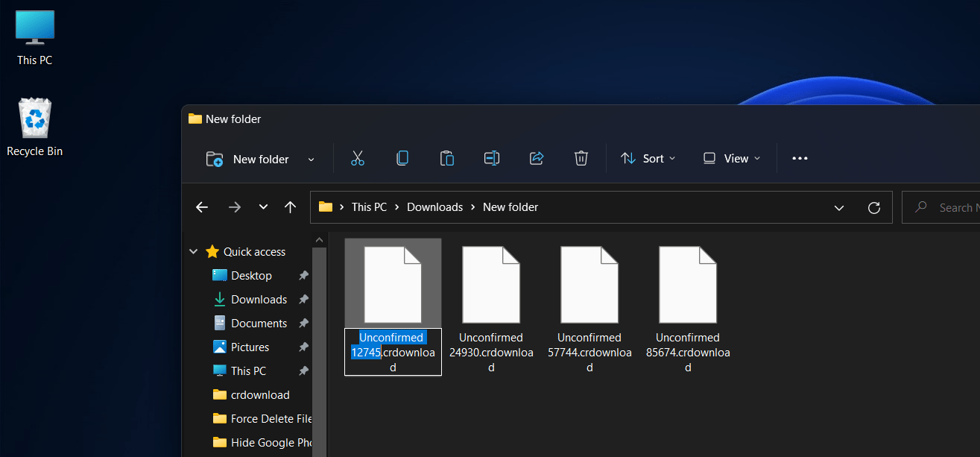The width and height of the screenshot is (980, 457).
Task: Unpin Pictures from Quick access
Action: pos(303,347)
